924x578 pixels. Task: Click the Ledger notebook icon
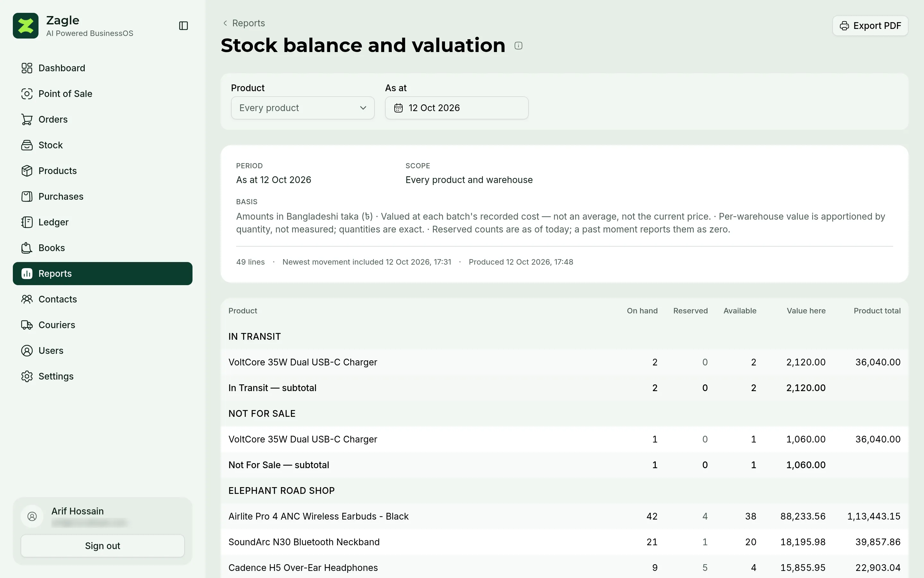(27, 222)
